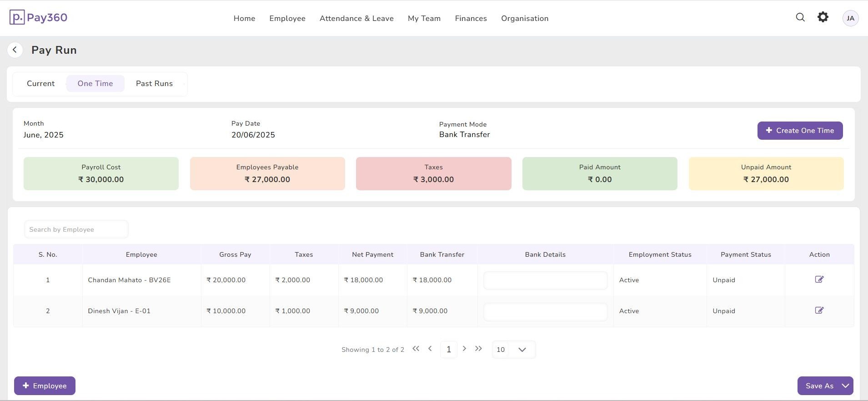Go to previous page of results
The image size is (868, 401).
tap(430, 349)
